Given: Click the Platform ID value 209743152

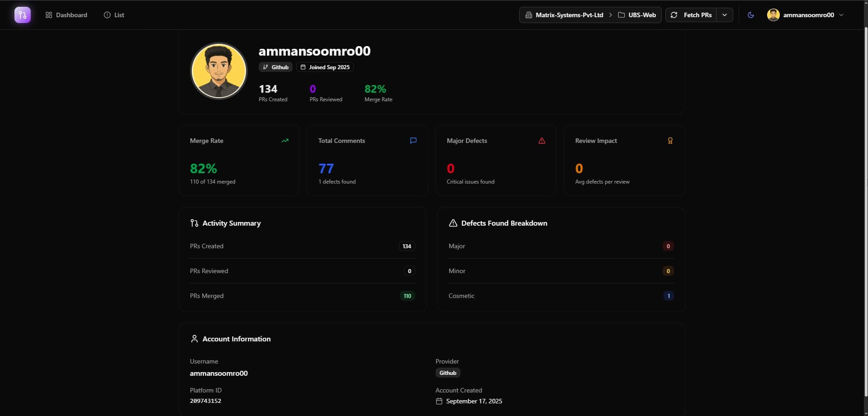Looking at the screenshot, I should pyautogui.click(x=205, y=401).
